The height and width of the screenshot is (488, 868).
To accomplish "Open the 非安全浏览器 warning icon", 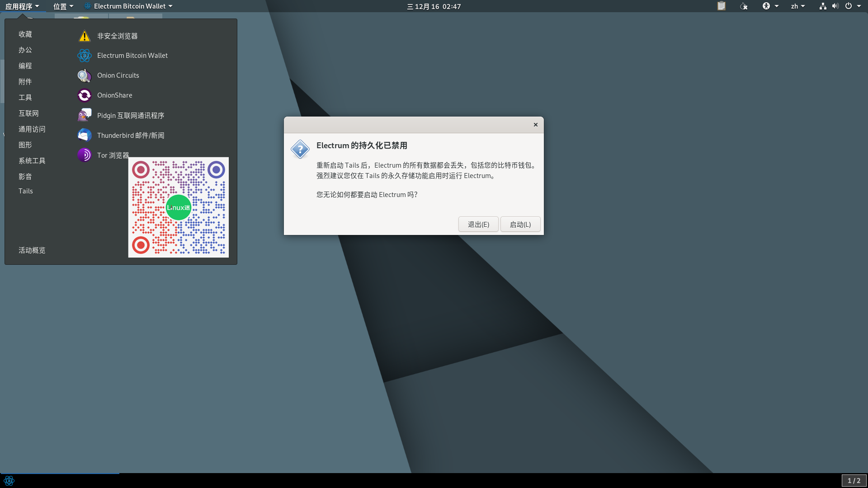I will pos(85,36).
